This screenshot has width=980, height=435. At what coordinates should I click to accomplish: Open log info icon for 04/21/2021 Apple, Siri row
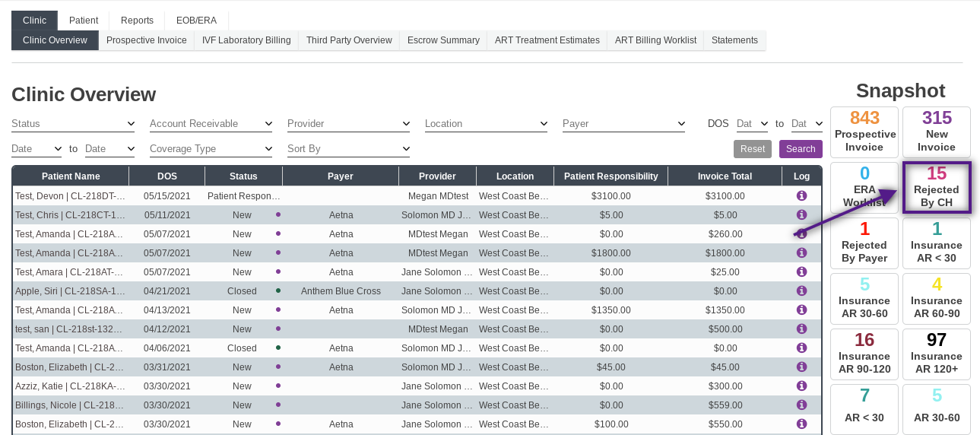click(x=801, y=291)
